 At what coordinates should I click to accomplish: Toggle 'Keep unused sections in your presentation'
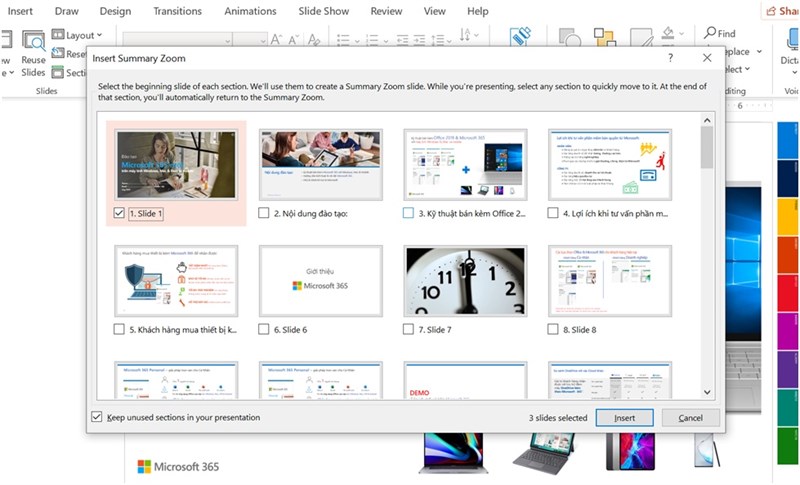pos(96,417)
